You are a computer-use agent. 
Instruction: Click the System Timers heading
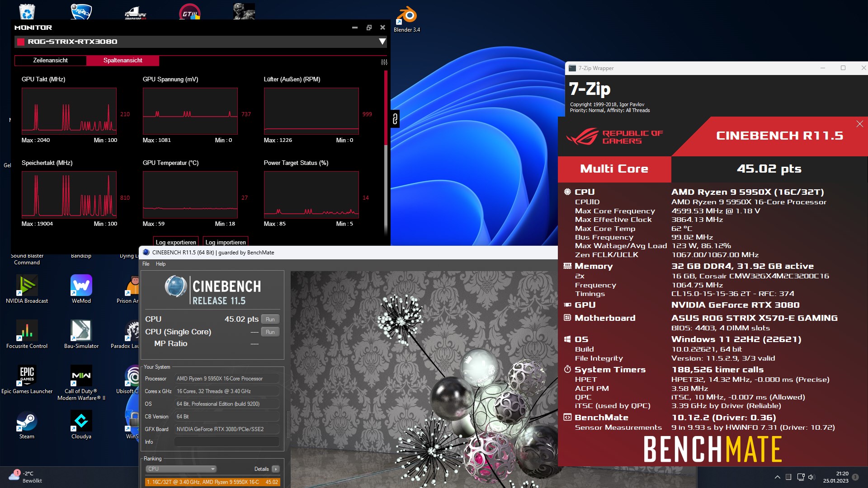coord(610,370)
